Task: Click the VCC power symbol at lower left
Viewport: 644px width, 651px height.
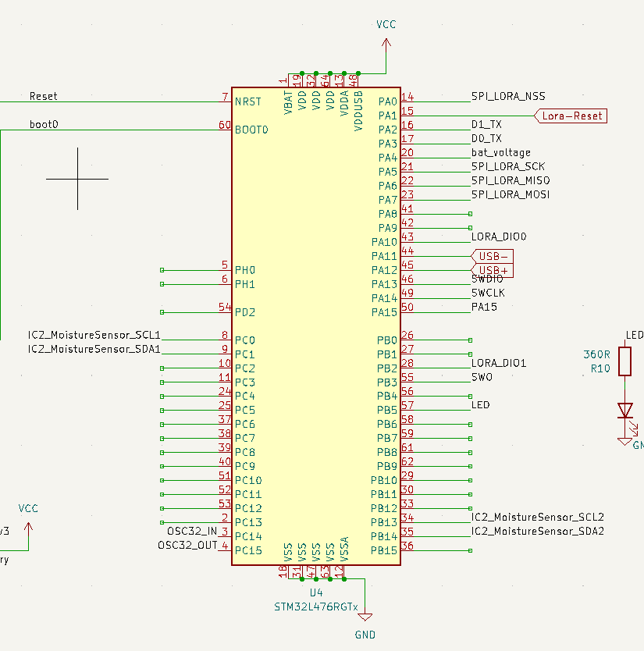Action: [28, 528]
